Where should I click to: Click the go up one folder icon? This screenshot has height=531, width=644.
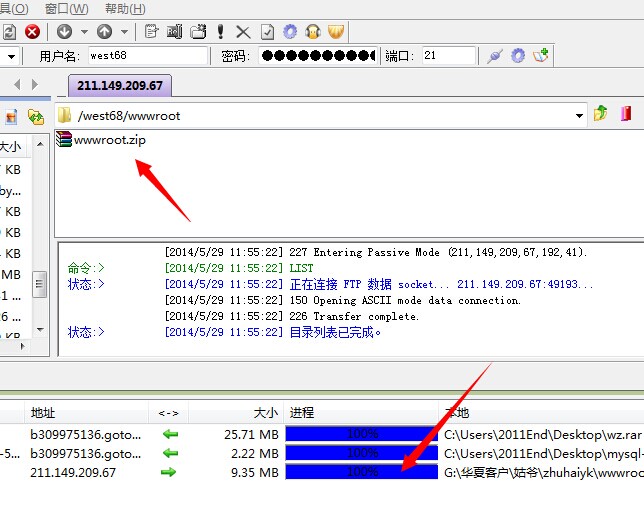(600, 113)
